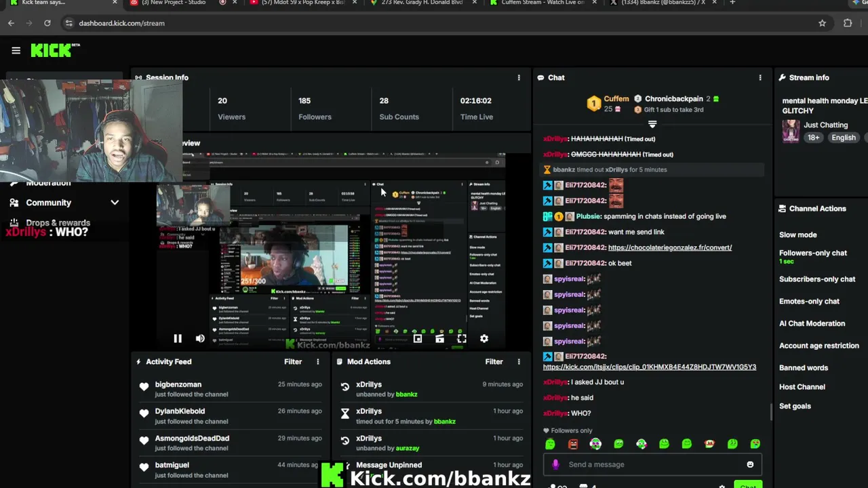
Task: Open picture-in-picture for the stream preview
Action: [x=418, y=338]
